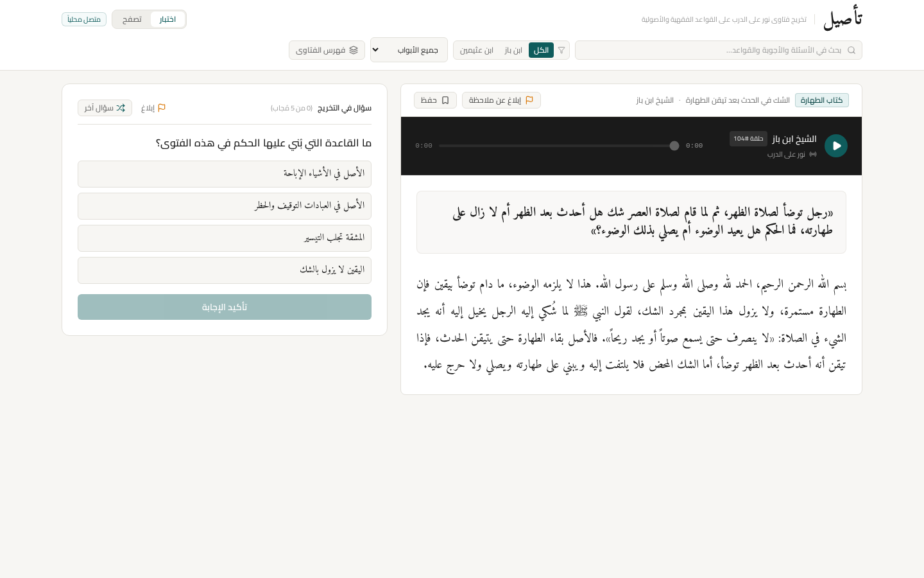Viewport: 924px width, 578px height.
Task: Choose answer الأصل في الأشياء الإباحة
Action: pos(225,174)
